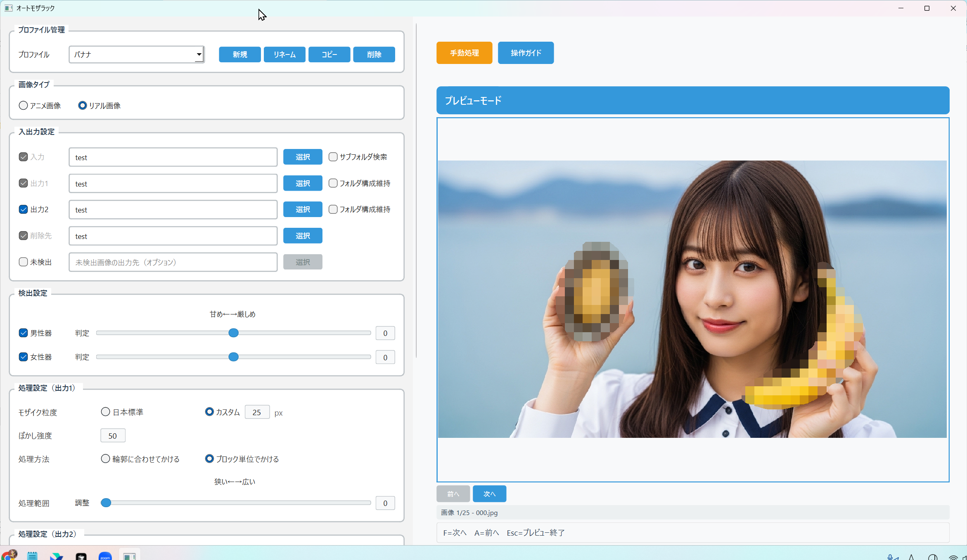The image size is (967, 560).
Task: Open the Wi-Fi tray icon
Action: coord(953,557)
